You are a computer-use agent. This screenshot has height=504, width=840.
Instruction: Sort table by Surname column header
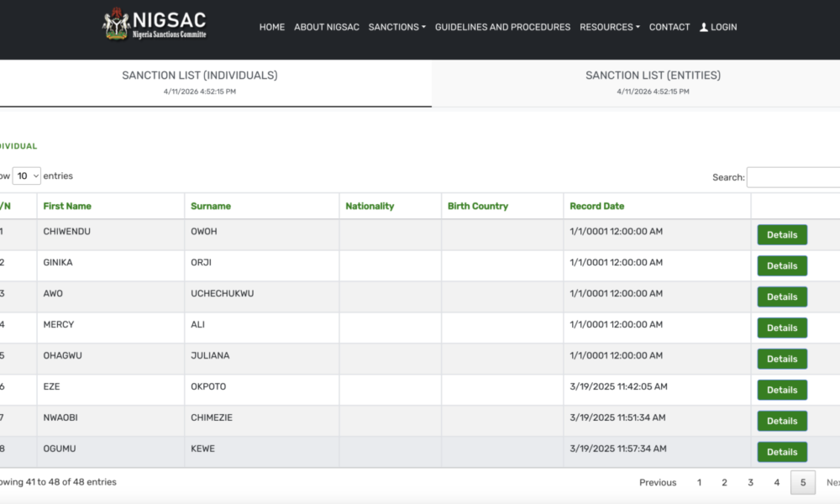210,206
